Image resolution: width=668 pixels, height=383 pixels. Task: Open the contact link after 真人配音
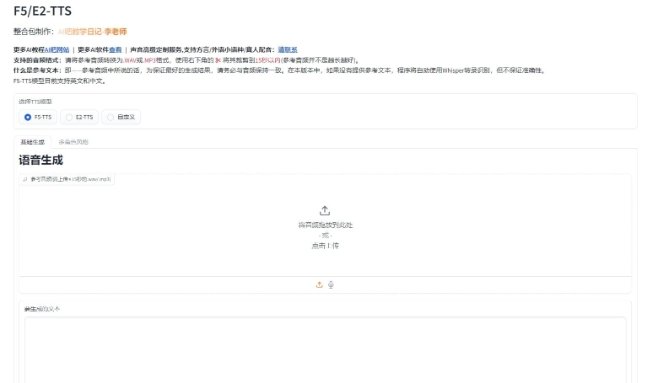(x=288, y=50)
